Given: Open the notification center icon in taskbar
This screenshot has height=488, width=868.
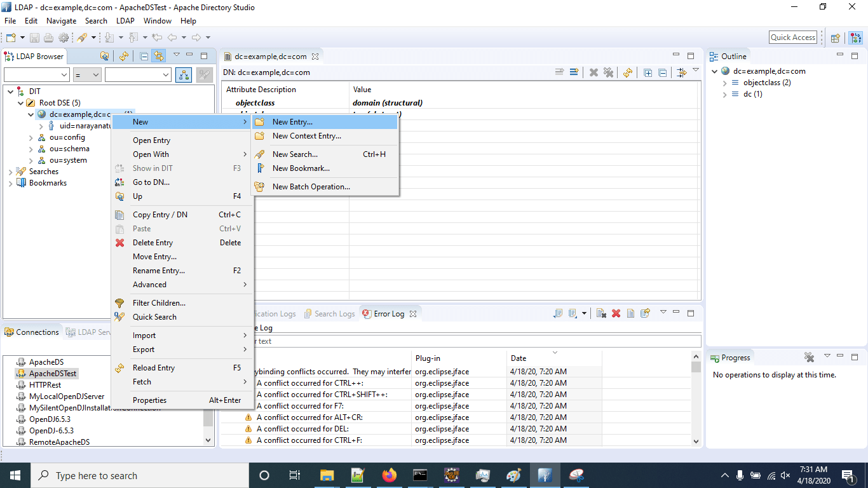Looking at the screenshot, I should [x=847, y=475].
